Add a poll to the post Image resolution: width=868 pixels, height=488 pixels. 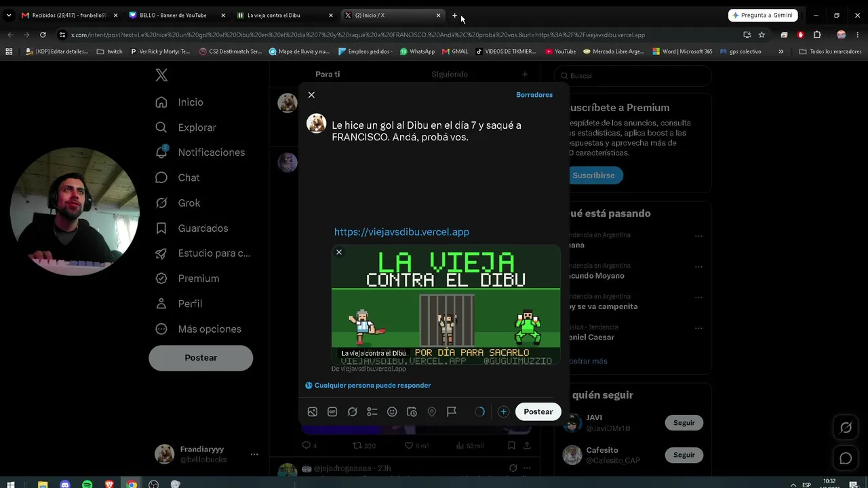coord(372,411)
